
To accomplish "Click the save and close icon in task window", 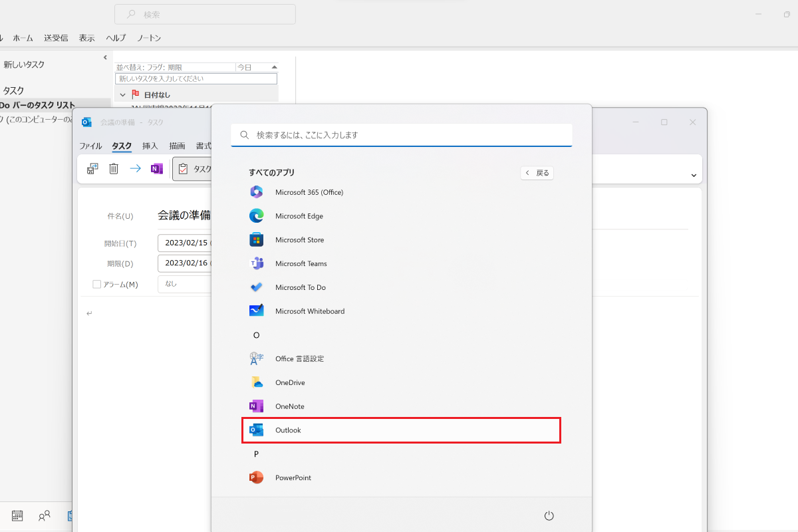I will point(92,169).
